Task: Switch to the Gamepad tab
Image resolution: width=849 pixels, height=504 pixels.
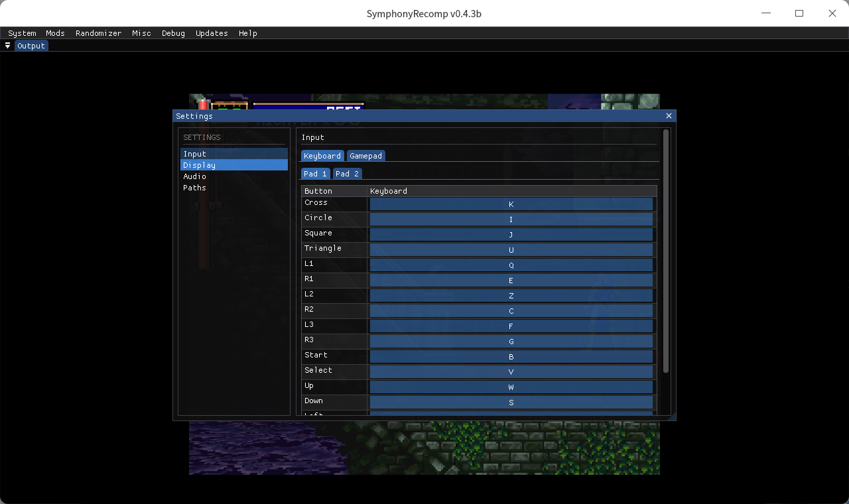Action: (x=366, y=156)
